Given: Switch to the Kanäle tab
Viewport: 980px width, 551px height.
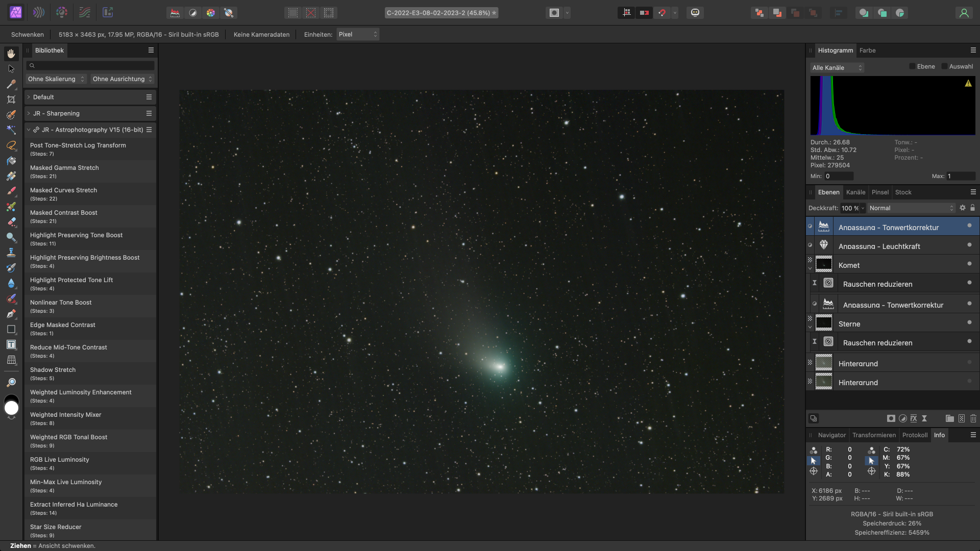Looking at the screenshot, I should pyautogui.click(x=855, y=192).
